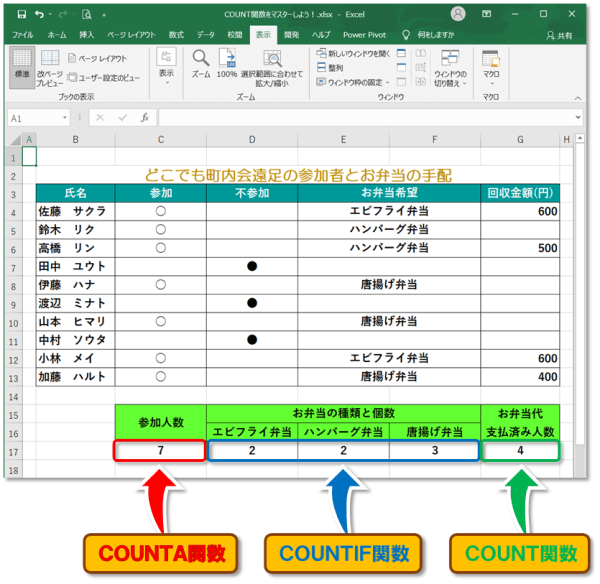The width and height of the screenshot is (600, 584).
Task: Open the データ ribbon tab
Action: tap(205, 35)
